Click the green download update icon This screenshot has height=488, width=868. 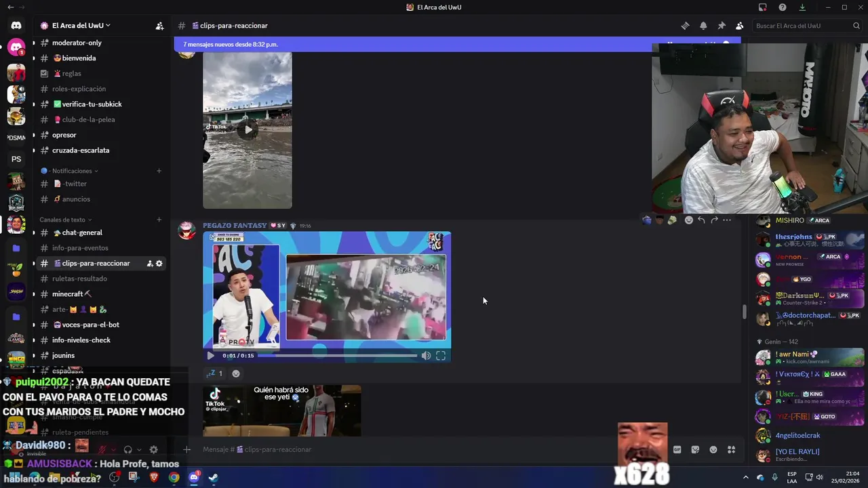(x=802, y=7)
